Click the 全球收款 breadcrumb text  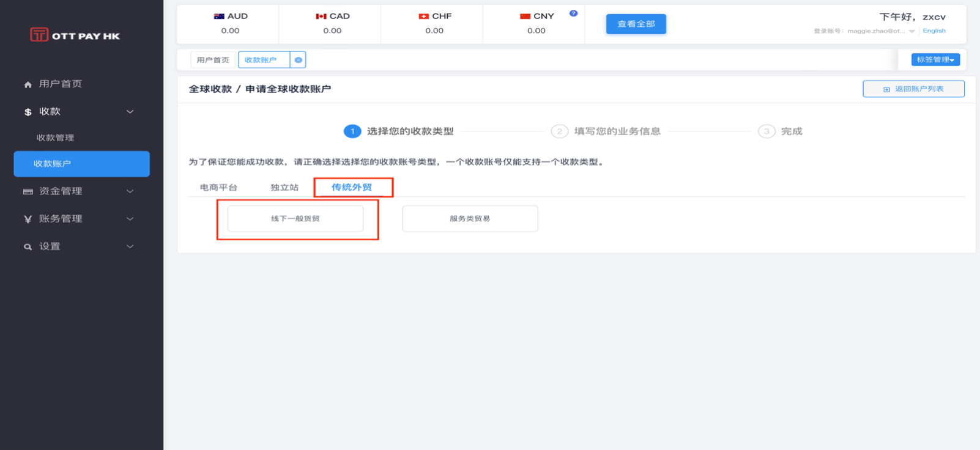coord(210,89)
